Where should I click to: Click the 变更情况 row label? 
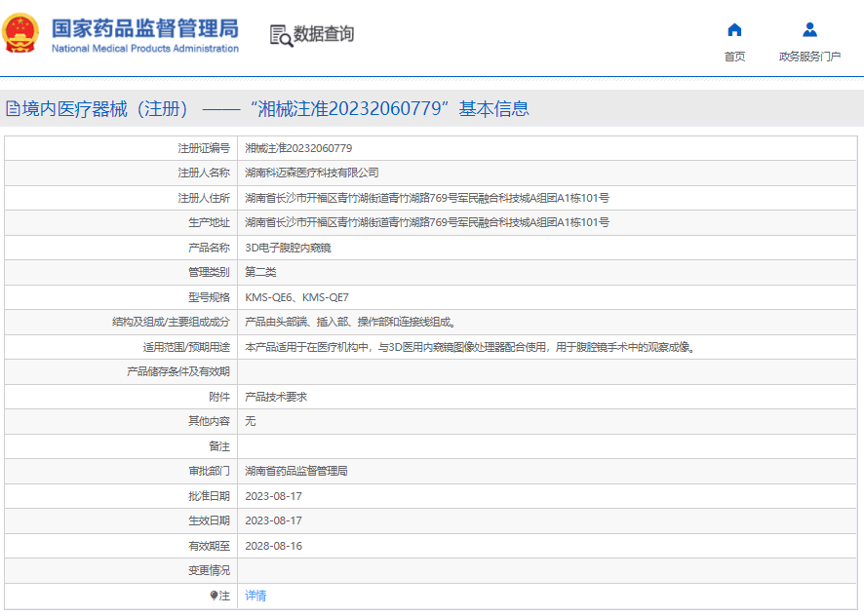209,571
